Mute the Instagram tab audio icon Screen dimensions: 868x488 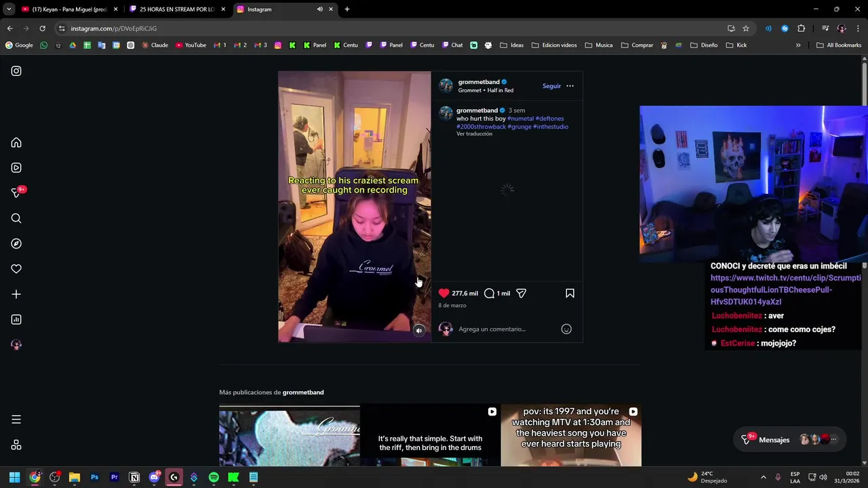[319, 9]
